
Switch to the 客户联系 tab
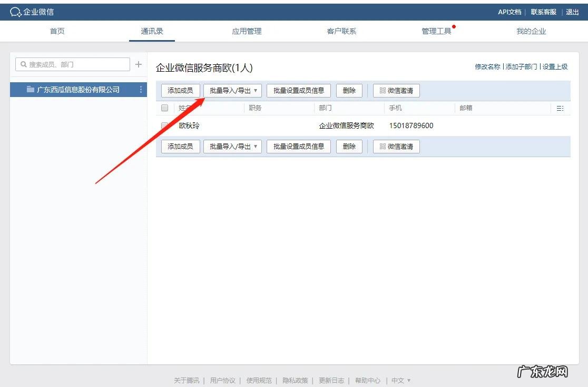pyautogui.click(x=341, y=31)
